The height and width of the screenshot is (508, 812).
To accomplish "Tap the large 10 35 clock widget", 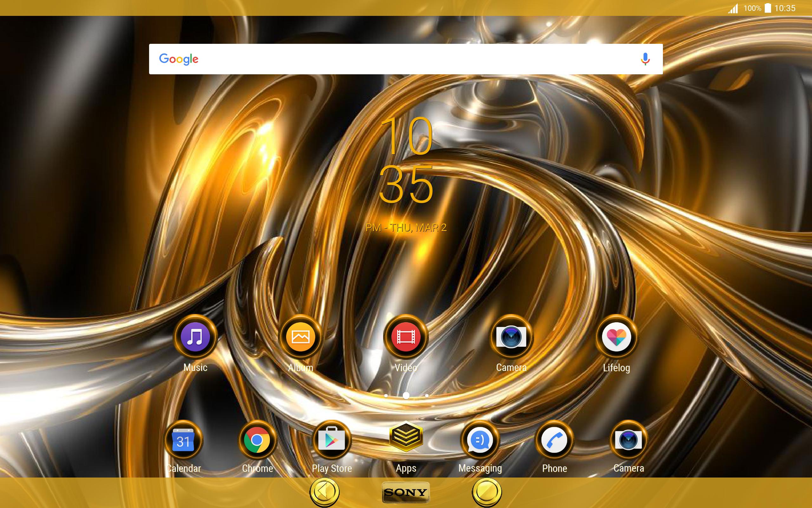I will point(406,160).
